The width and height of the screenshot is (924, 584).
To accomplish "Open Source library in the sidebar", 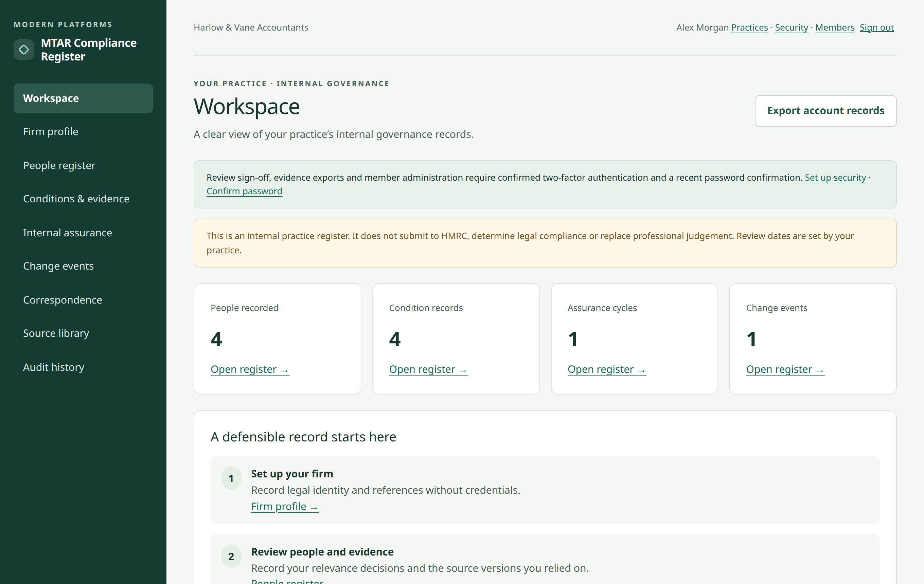I will pos(83,333).
